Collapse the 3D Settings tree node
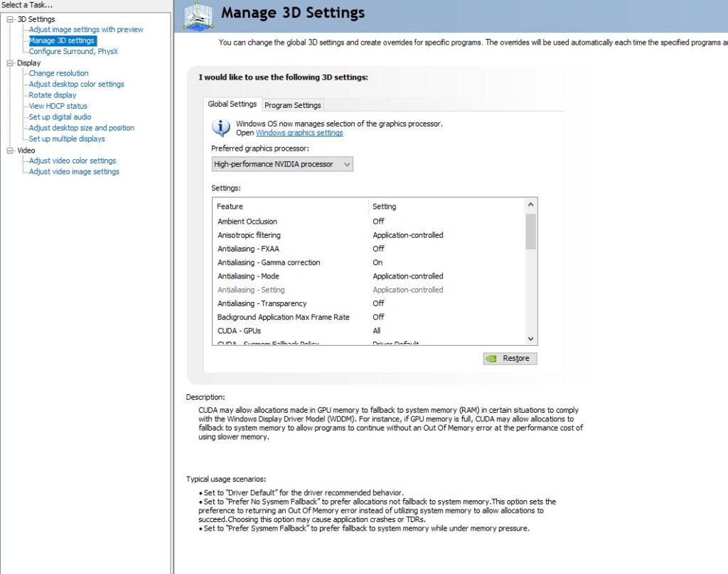728x574 pixels. point(10,19)
